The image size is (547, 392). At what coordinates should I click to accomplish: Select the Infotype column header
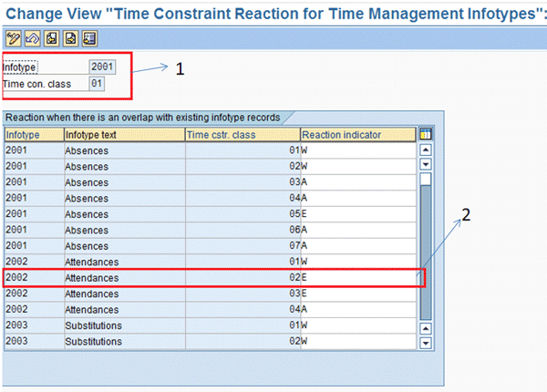[35, 135]
